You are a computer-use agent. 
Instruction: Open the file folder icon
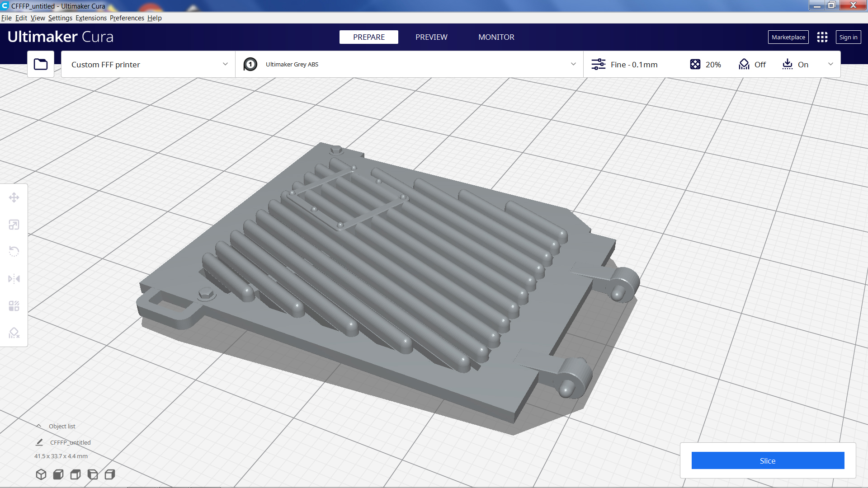coord(41,64)
